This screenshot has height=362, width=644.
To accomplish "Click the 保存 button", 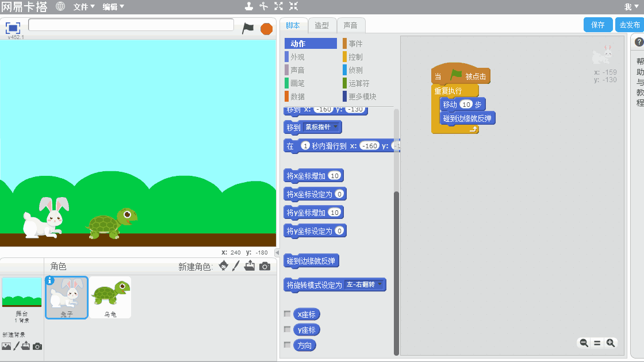I will (598, 25).
